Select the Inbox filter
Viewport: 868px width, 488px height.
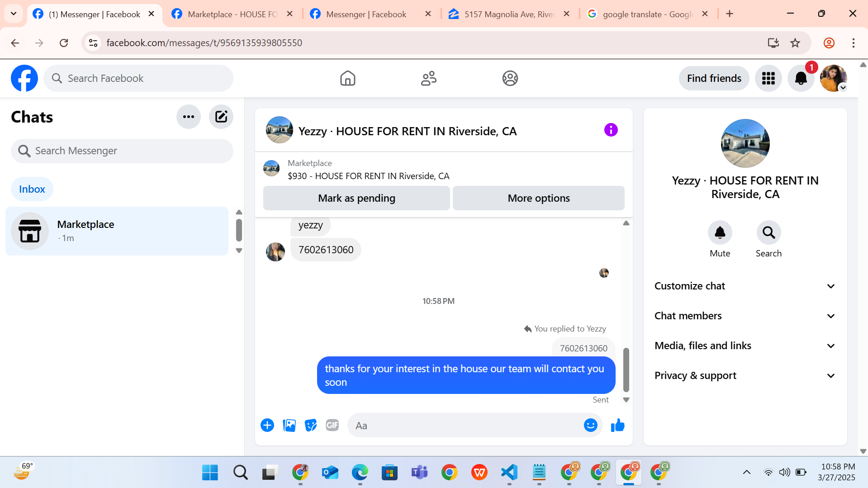coord(32,189)
